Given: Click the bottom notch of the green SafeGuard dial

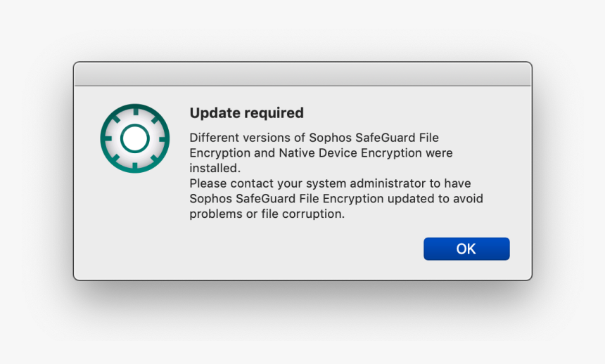Looking at the screenshot, I should click(135, 165).
